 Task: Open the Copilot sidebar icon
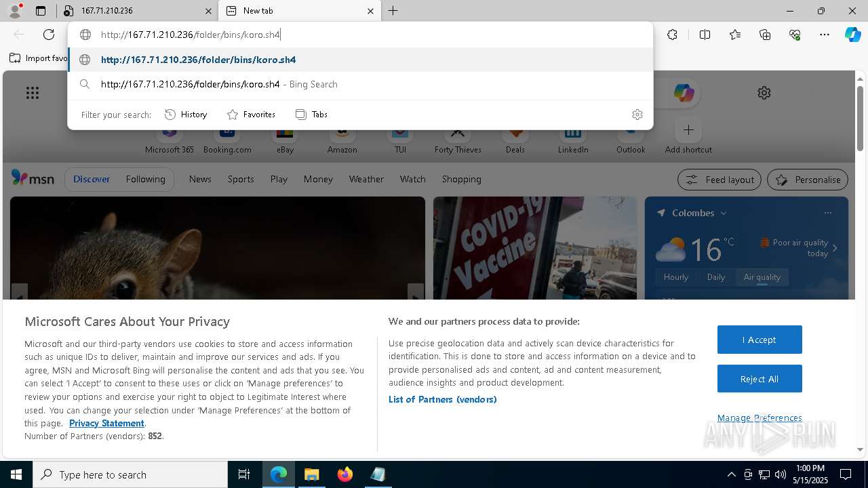point(852,35)
